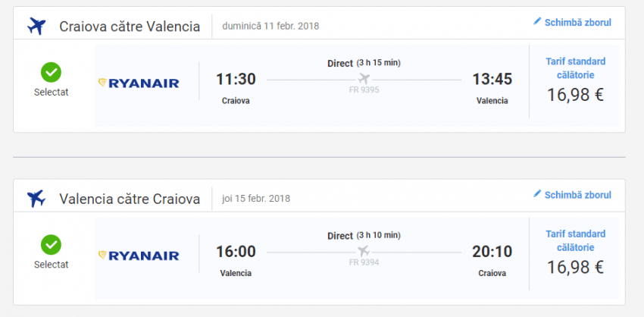Image resolution: width=644 pixels, height=317 pixels.
Task: Click the date duminică 11 febr. 2018
Action: click(x=270, y=27)
